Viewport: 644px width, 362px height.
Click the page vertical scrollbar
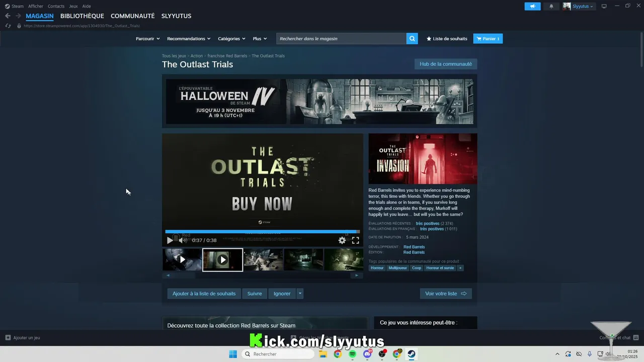[641, 50]
